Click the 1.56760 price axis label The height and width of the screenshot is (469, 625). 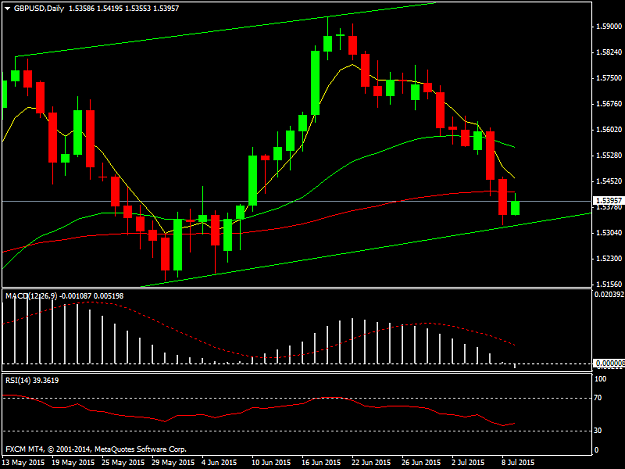coord(609,104)
